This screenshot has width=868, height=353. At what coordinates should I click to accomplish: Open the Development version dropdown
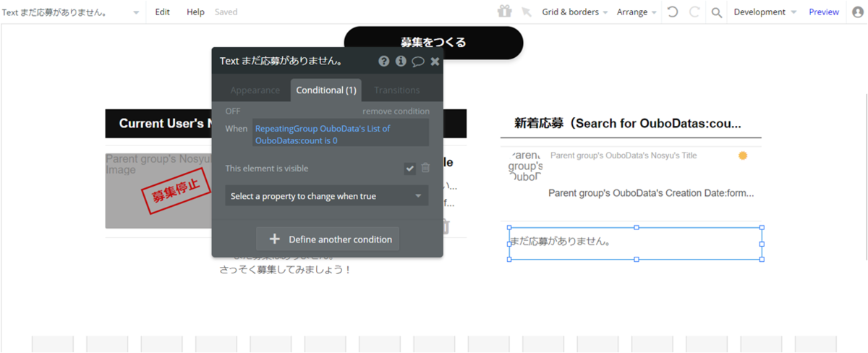pyautogui.click(x=765, y=12)
